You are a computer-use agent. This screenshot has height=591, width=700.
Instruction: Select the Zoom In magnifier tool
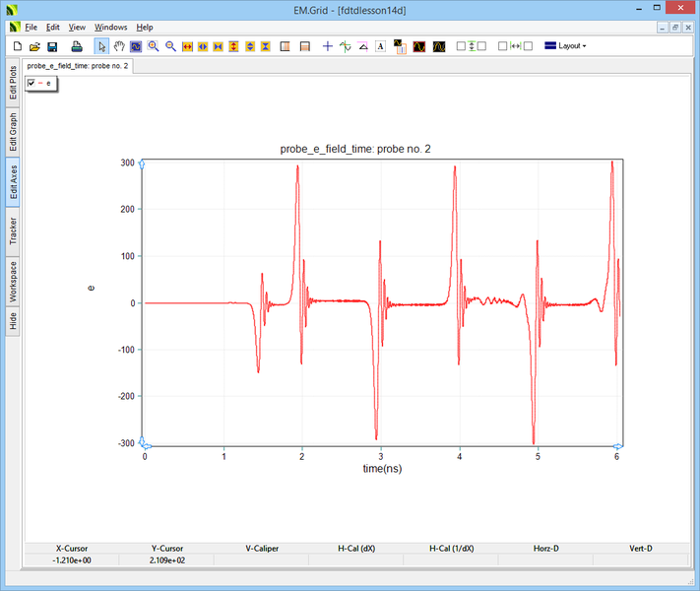[154, 46]
